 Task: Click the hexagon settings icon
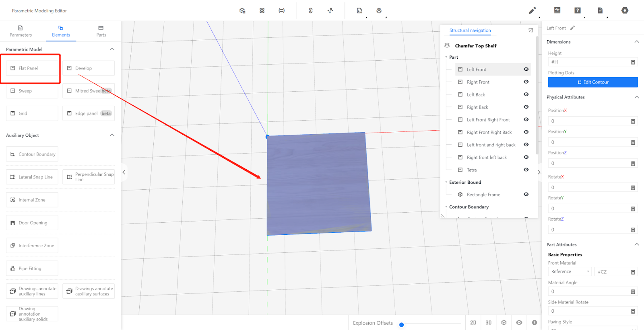625,10
